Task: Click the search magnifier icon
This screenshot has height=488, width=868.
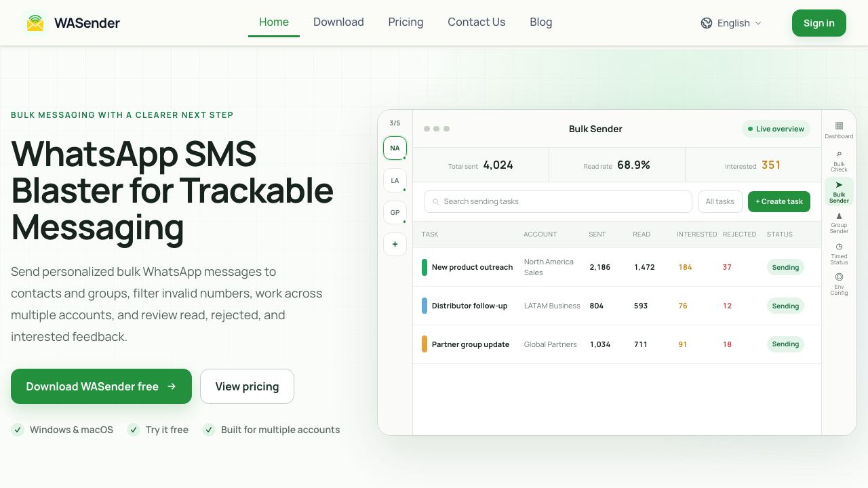Action: [436, 201]
